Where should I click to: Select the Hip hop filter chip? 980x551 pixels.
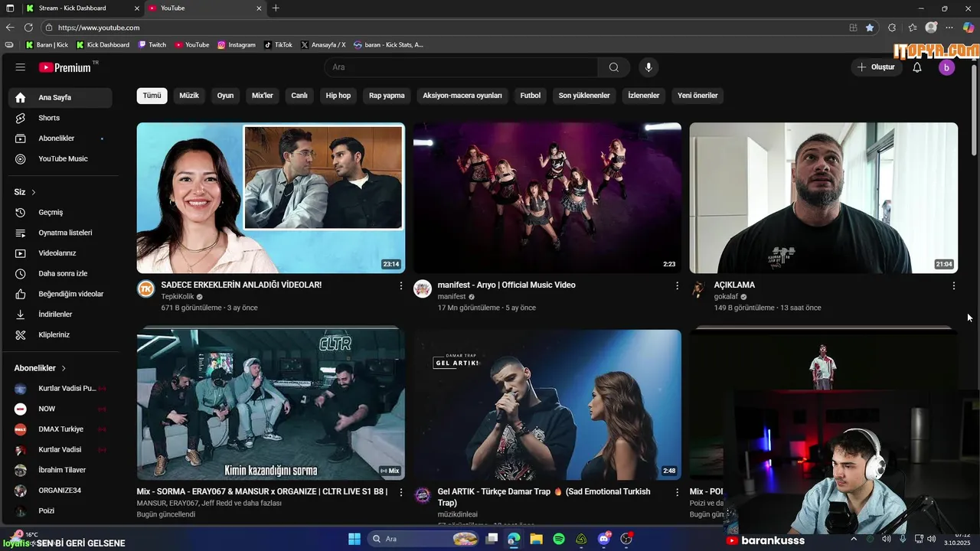click(x=338, y=96)
